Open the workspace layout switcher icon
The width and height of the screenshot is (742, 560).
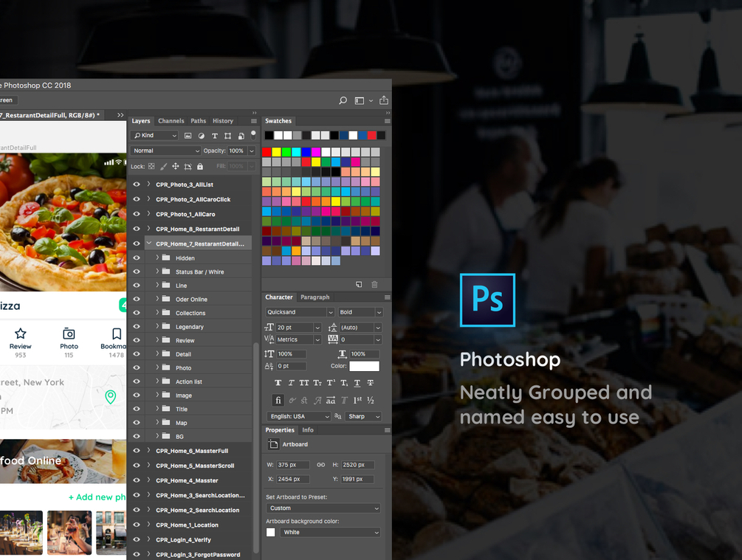click(360, 100)
